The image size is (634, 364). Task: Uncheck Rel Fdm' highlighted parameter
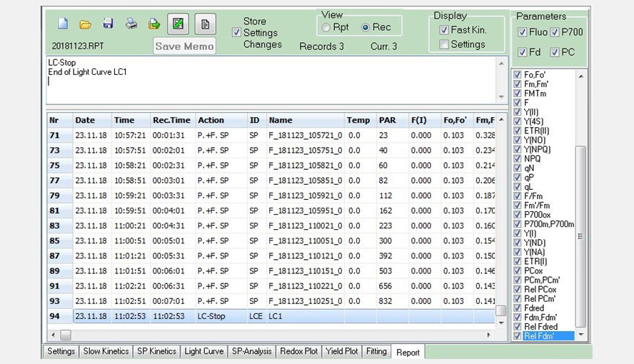(517, 335)
